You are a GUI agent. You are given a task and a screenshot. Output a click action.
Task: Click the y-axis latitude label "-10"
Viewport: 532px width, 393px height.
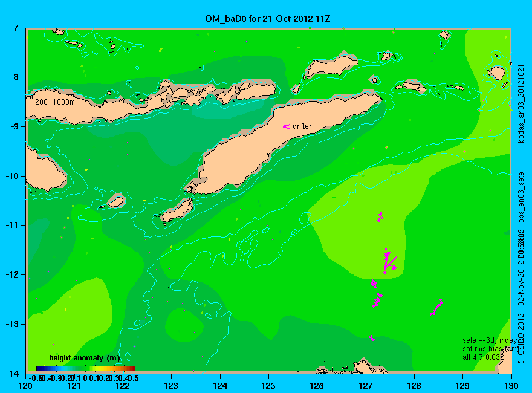[x=11, y=176]
